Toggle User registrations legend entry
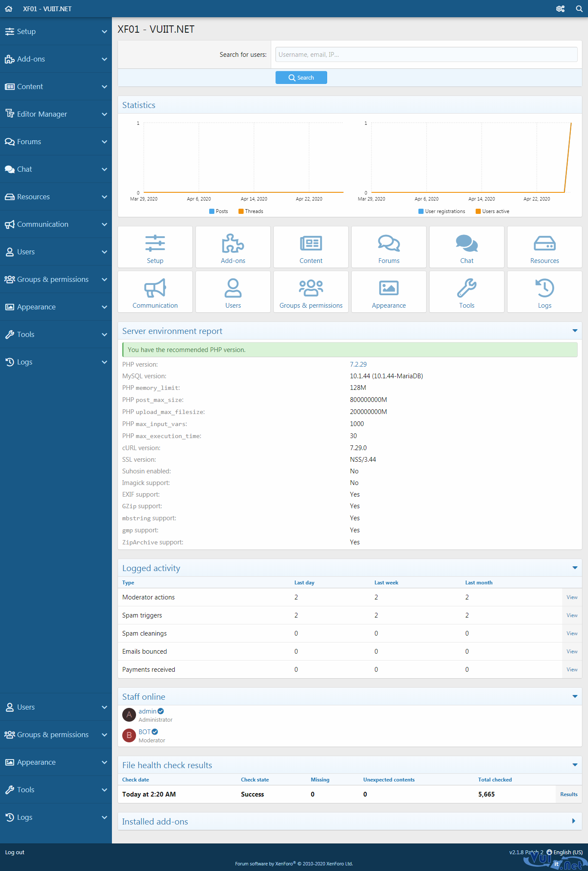The width and height of the screenshot is (588, 871). click(x=442, y=211)
